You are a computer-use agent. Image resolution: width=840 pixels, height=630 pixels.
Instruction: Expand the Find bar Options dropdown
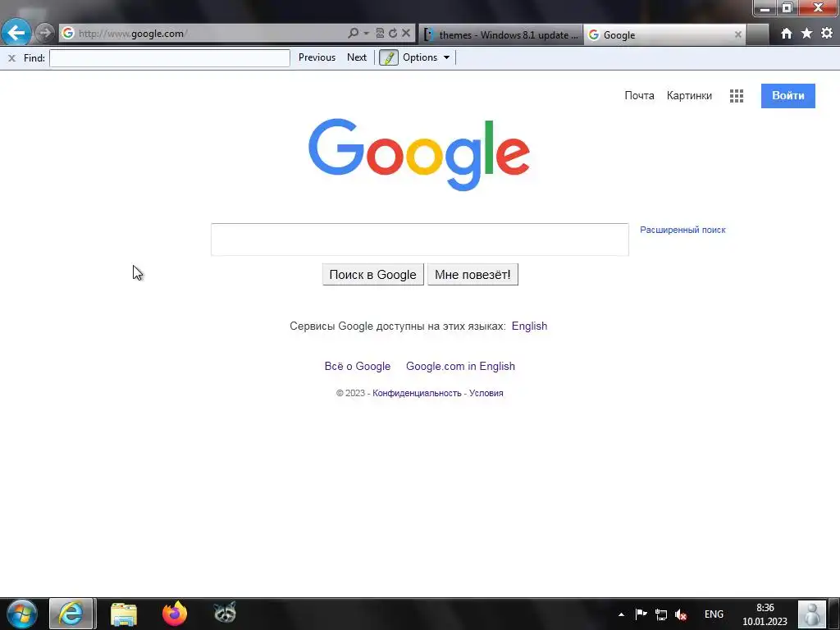point(427,57)
